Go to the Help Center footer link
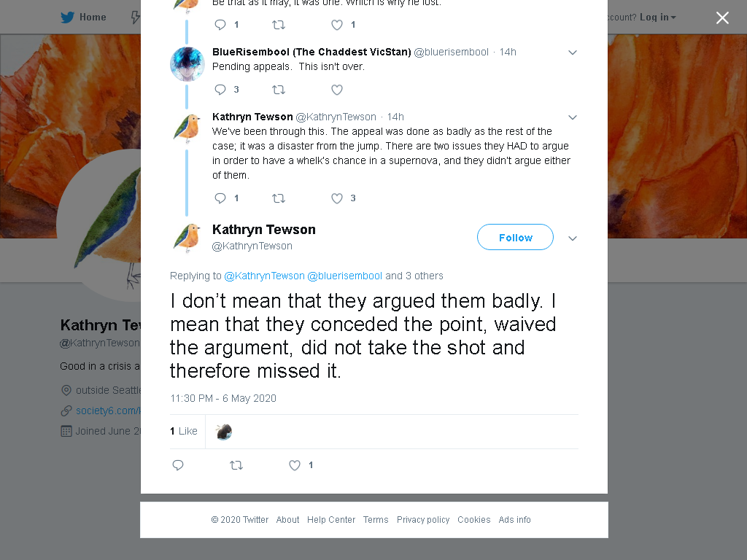 coord(331,519)
